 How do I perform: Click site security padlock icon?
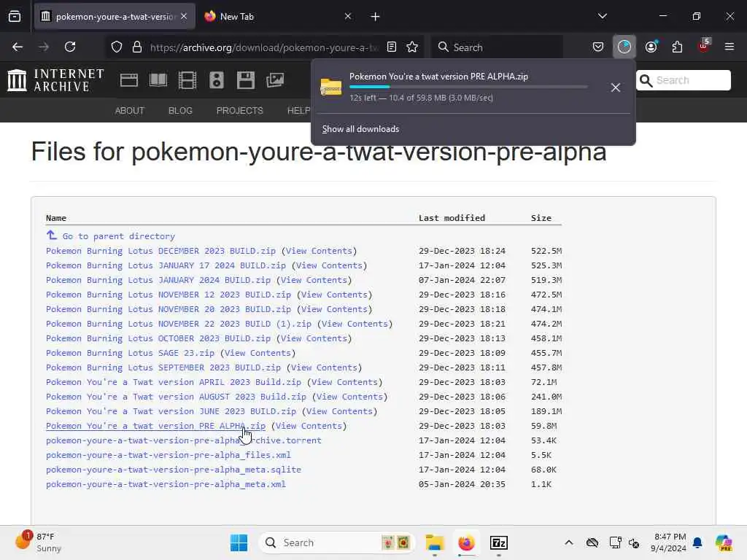[x=137, y=47]
